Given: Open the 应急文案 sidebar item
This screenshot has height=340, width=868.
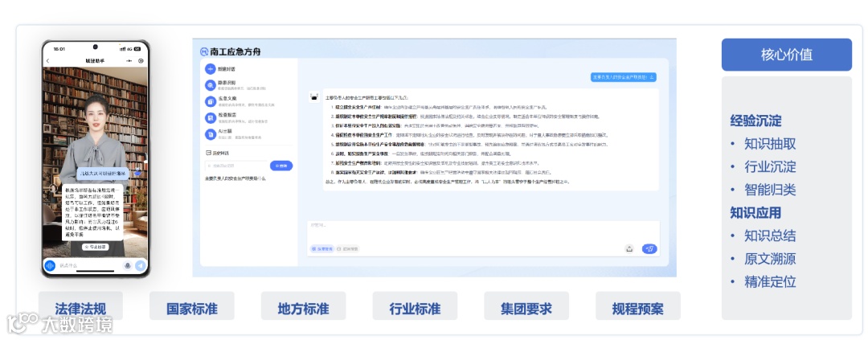Looking at the screenshot, I should pyautogui.click(x=240, y=100).
